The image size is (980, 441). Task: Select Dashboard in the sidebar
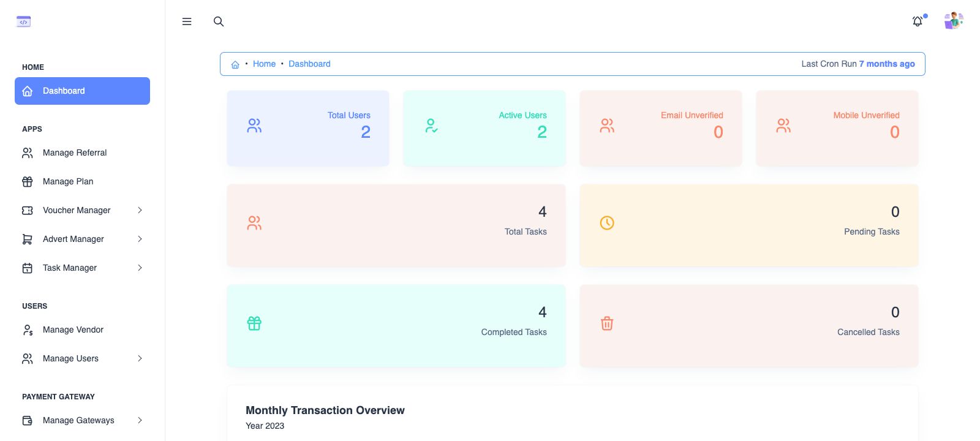tap(82, 91)
